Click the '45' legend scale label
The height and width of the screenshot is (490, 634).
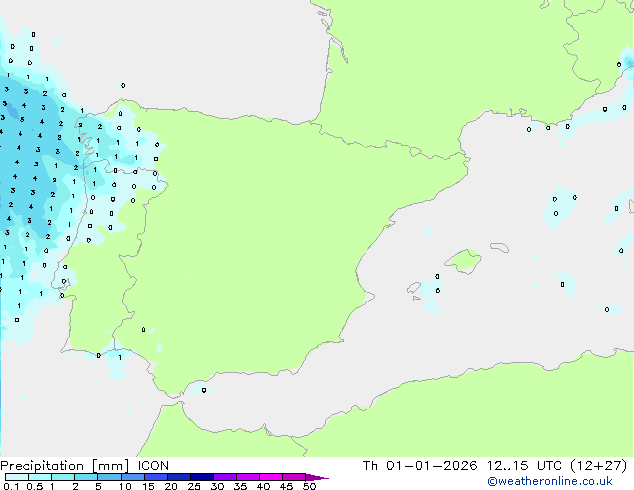click(x=286, y=486)
